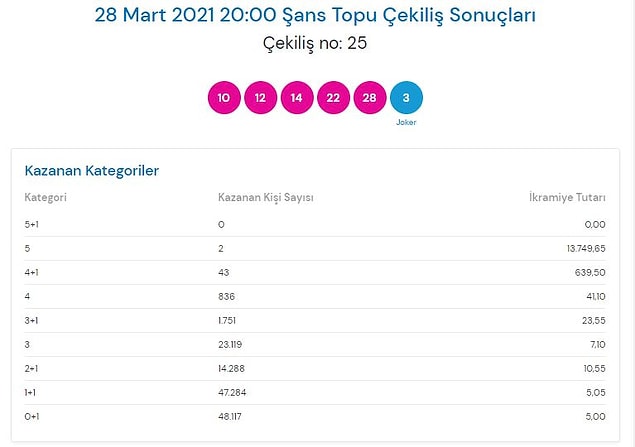Select the 2+1 category row label
635x447 pixels.
pos(31,368)
